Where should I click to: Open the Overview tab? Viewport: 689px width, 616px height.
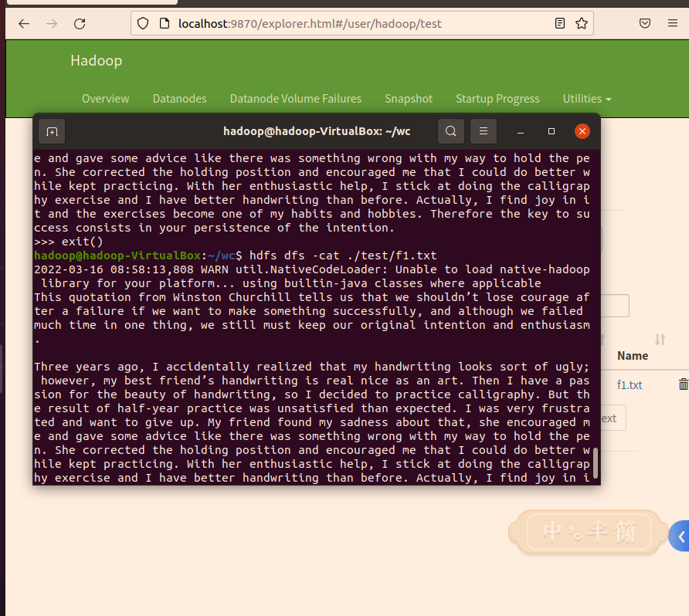pos(106,99)
